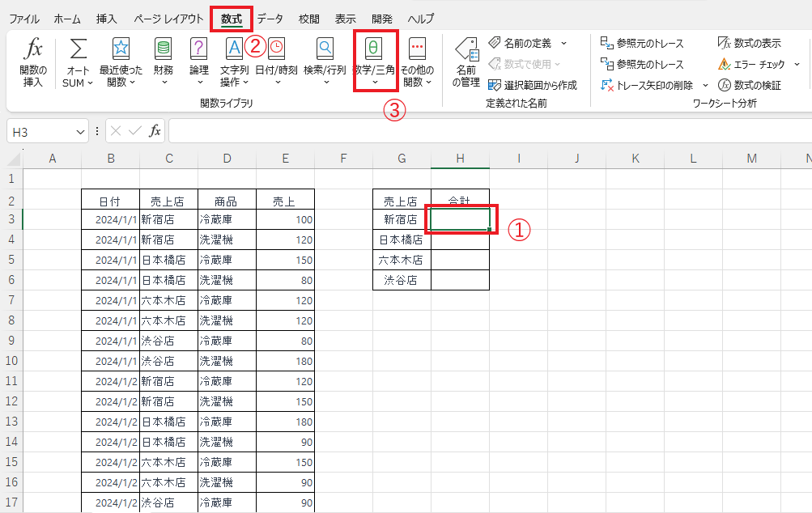Switch to the ヘルプ tab

[420, 19]
